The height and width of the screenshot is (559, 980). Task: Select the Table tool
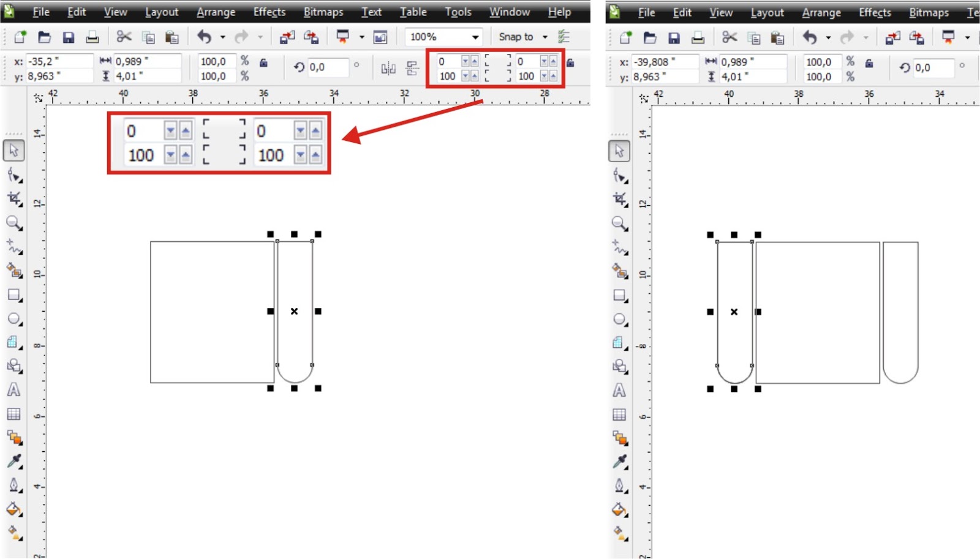12,414
